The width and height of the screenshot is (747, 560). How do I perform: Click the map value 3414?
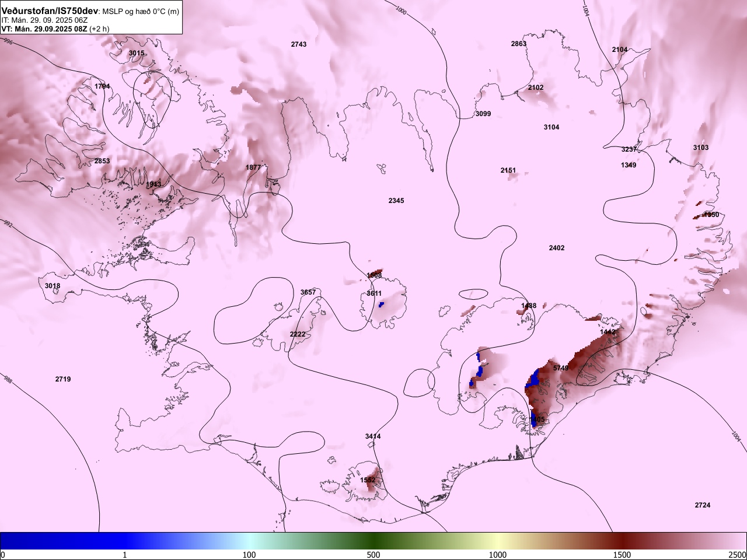point(373,436)
